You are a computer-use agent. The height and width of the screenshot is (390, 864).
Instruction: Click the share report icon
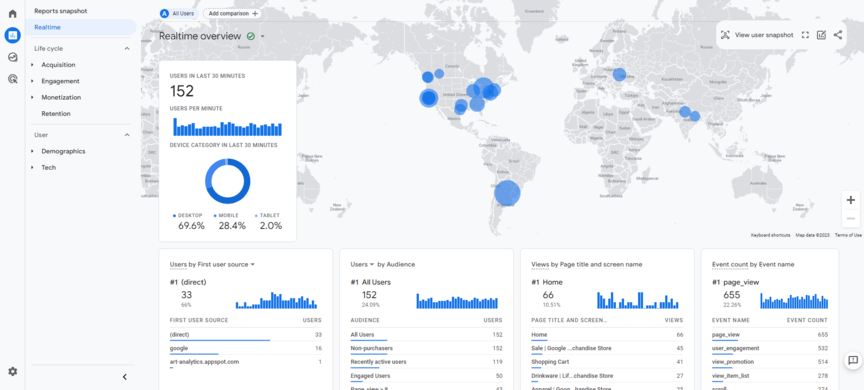point(838,35)
